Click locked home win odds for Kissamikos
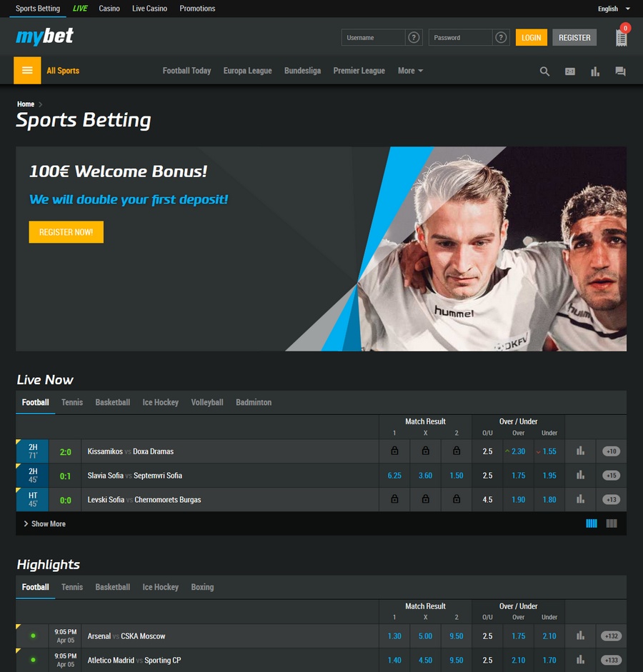 [394, 451]
